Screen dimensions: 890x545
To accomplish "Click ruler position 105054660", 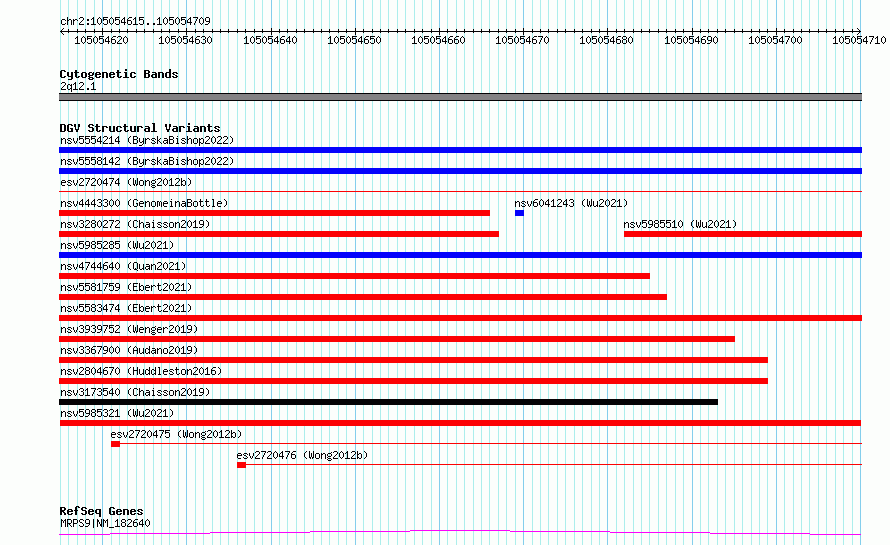I will click(x=438, y=40).
